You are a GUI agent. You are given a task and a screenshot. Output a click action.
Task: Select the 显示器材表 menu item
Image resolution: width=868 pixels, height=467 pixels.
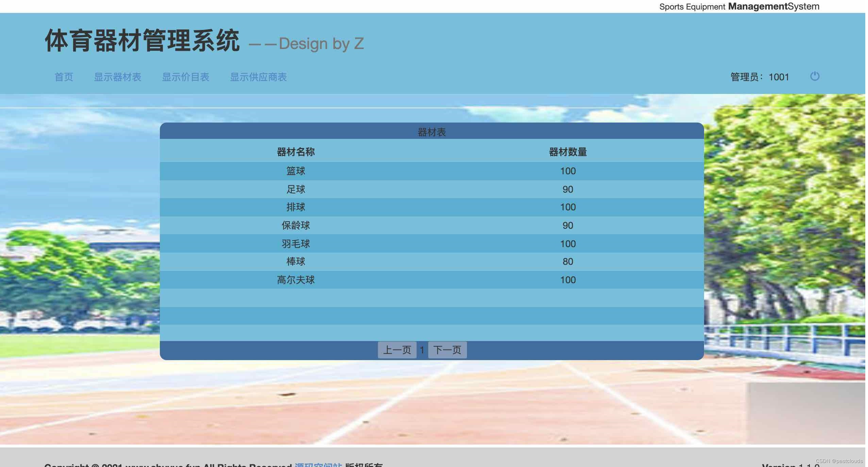(118, 77)
